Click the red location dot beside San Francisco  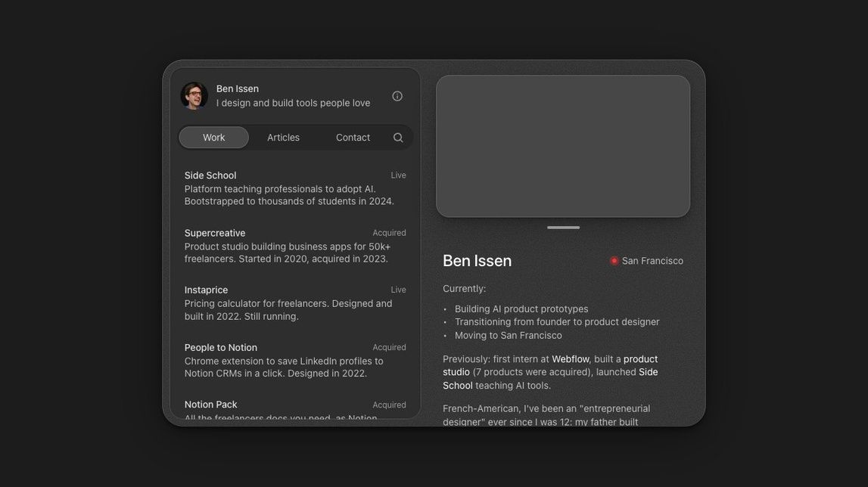[613, 259]
